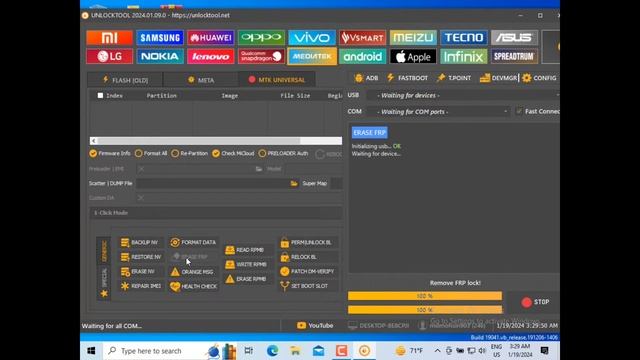The height and width of the screenshot is (360, 640).
Task: Run the WRITE RPMB function
Action: (246, 264)
